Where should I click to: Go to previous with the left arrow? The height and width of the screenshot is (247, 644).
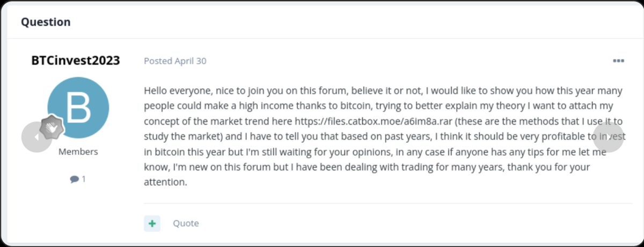pyautogui.click(x=35, y=137)
